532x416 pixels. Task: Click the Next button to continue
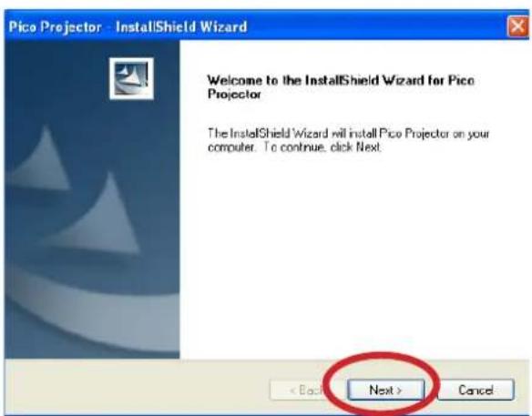click(x=385, y=390)
